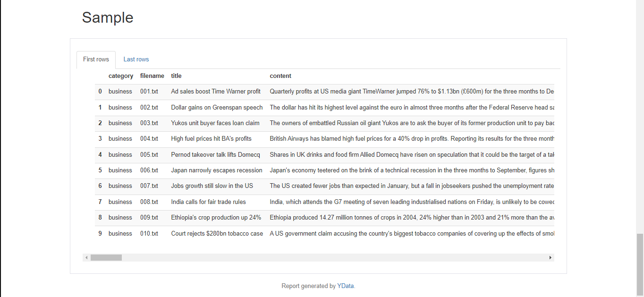Screen dimensions: 644x297
Task: Click content starting 'The dollar has hit its highest'
Action: (412, 108)
